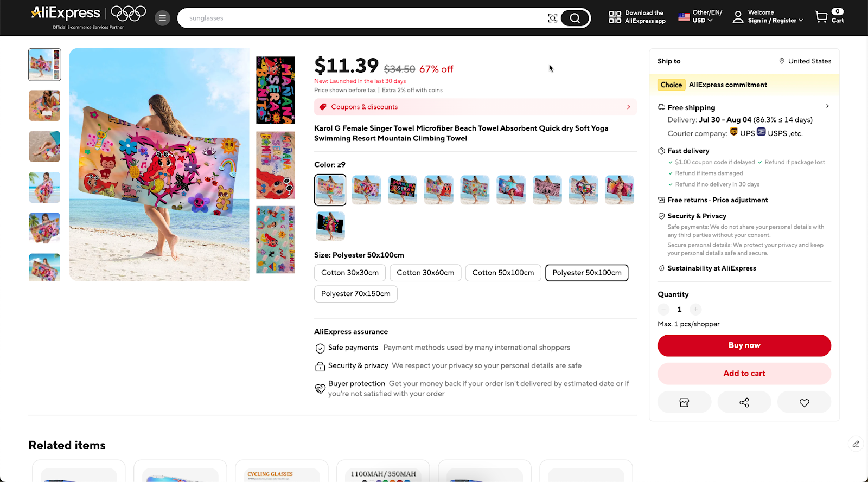
Task: Open image search using the camera icon
Action: coord(552,17)
